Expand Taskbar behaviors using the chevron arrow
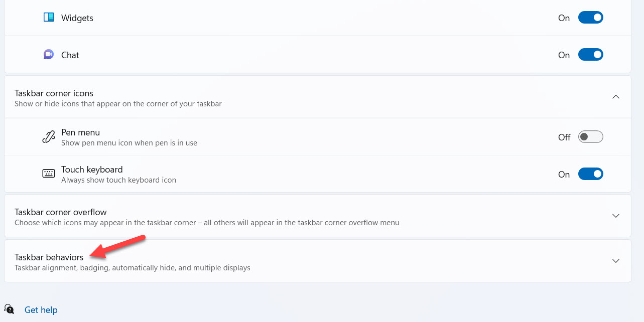This screenshot has width=644, height=322. 616,261
